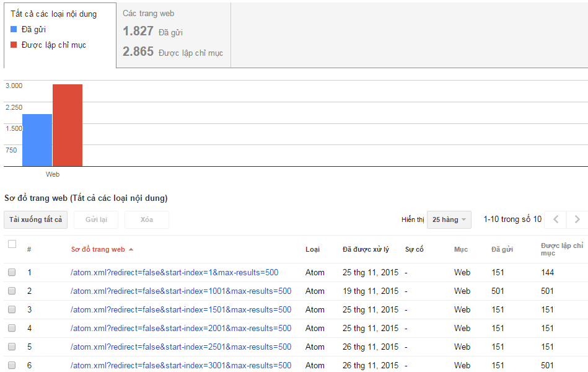Select the Tất cả các loại nội dung tab

pyautogui.click(x=60, y=35)
